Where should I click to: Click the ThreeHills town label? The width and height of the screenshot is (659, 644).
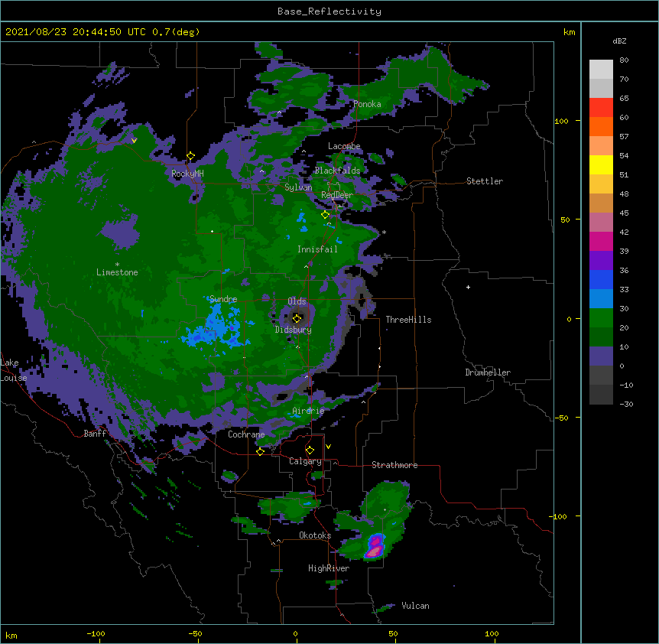coord(408,320)
